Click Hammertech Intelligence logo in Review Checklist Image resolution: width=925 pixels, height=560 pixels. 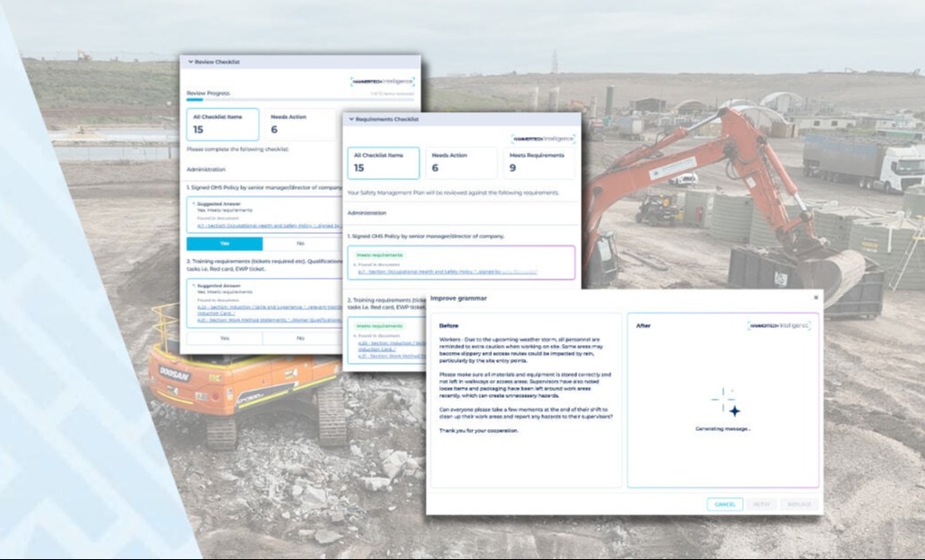[x=382, y=82]
